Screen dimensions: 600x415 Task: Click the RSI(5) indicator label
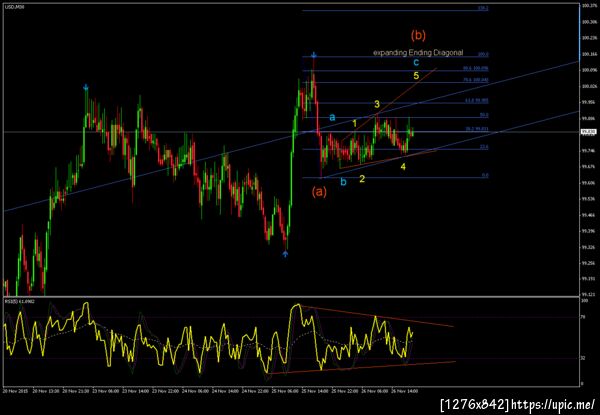(x=20, y=301)
